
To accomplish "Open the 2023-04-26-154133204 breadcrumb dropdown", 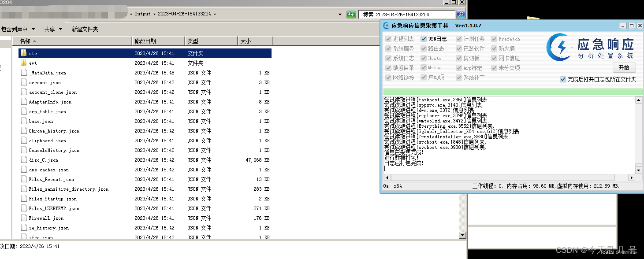I will pos(215,14).
